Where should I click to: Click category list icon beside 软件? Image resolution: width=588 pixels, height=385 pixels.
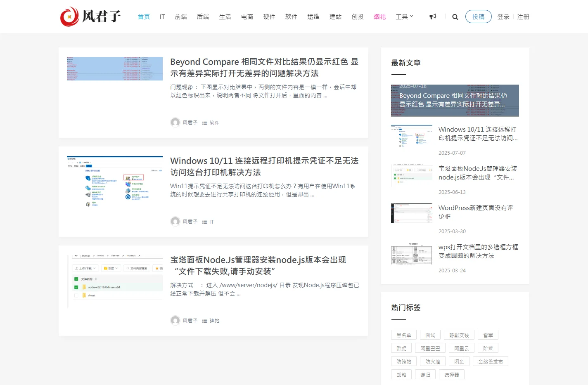pyautogui.click(x=204, y=123)
